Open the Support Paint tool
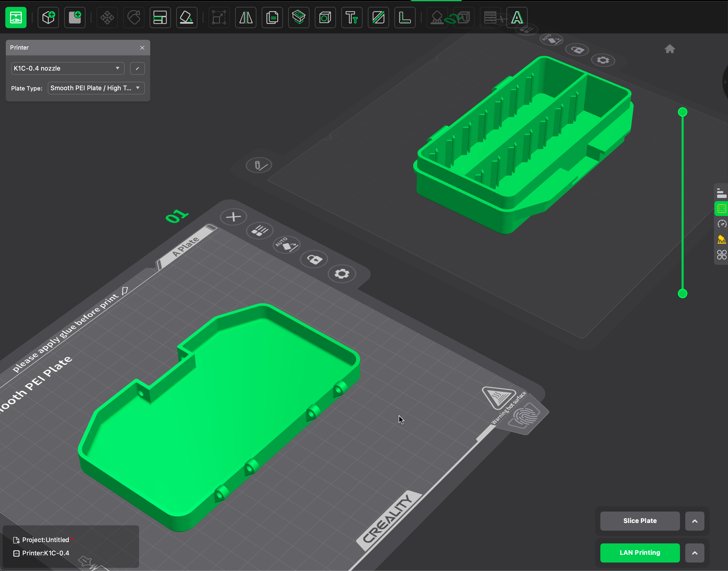 coord(437,18)
